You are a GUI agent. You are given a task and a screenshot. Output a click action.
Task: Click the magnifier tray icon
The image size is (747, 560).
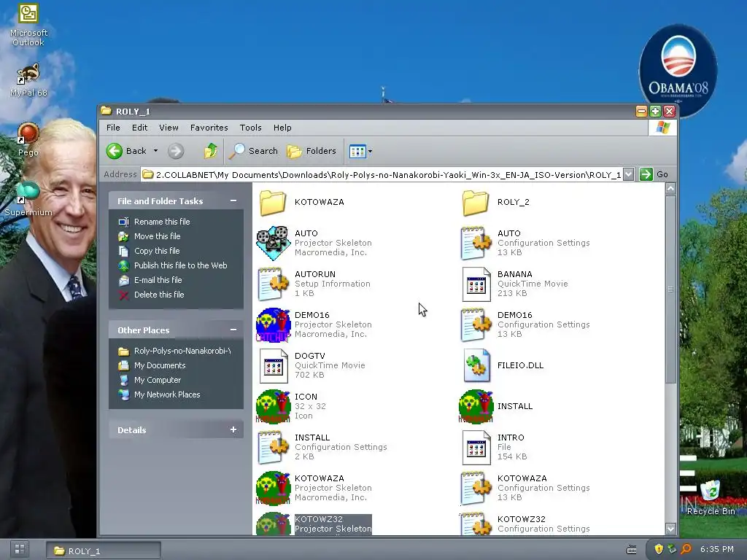click(x=686, y=549)
